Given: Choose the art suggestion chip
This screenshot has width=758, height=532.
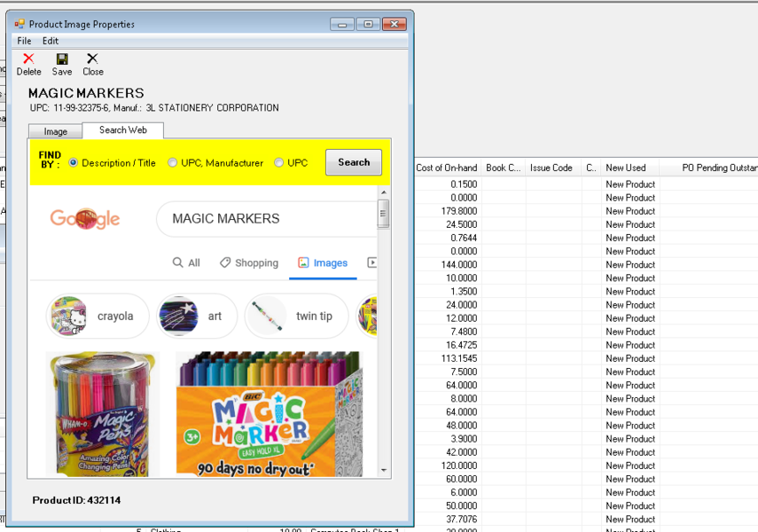Looking at the screenshot, I should 197,316.
